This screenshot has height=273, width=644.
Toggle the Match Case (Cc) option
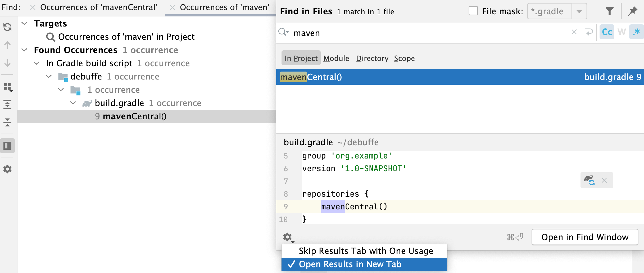point(607,32)
